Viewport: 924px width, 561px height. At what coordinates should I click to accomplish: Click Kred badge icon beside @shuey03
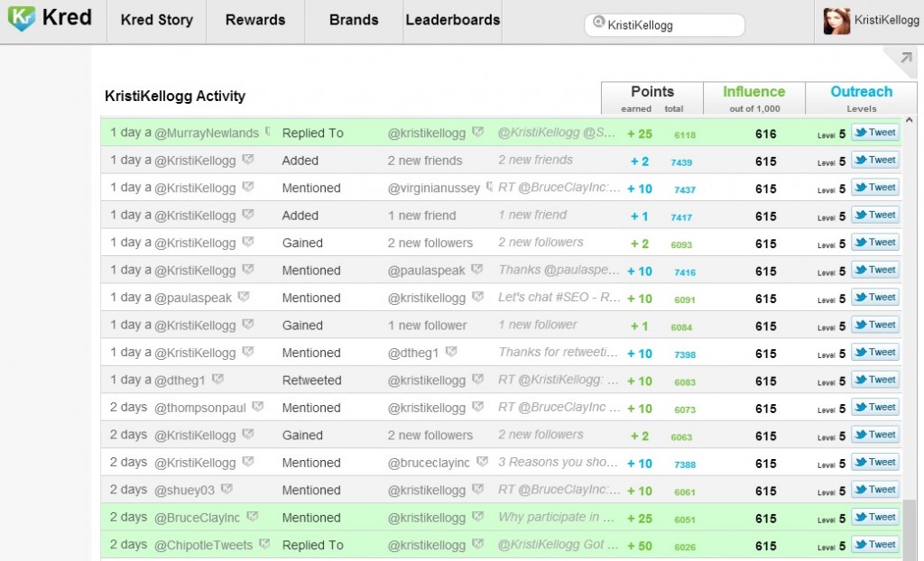pos(226,489)
